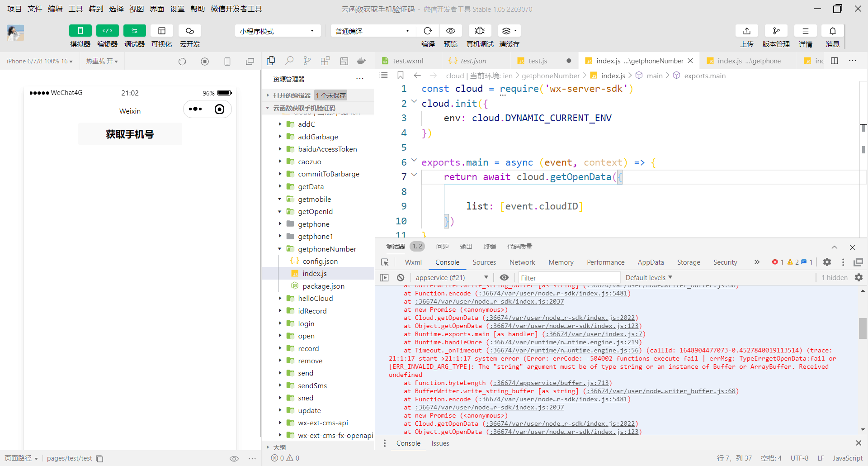Open the extensions icon in activity bar
The height and width of the screenshot is (466, 868).
[x=325, y=61]
